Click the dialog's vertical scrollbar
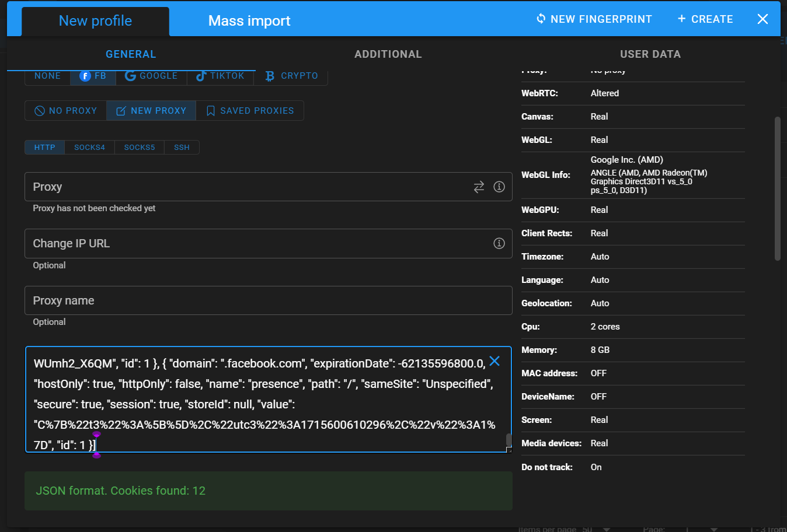 [x=777, y=188]
